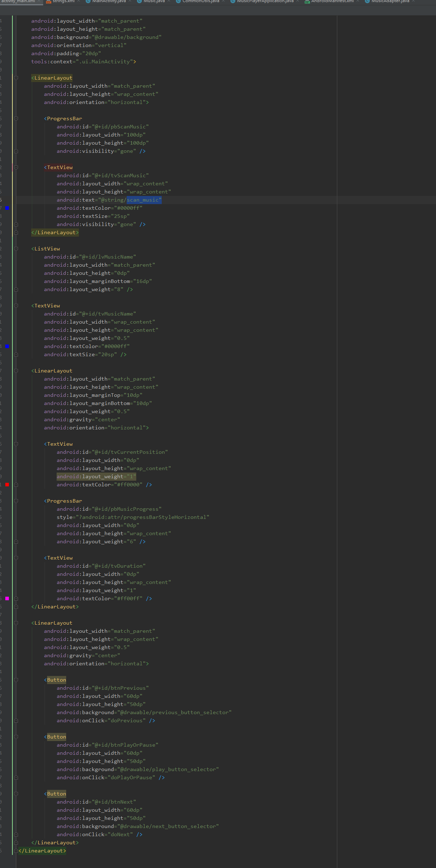Collapse the btnNext Button fold marker
This screenshot has width=436, height=868.
point(16,794)
